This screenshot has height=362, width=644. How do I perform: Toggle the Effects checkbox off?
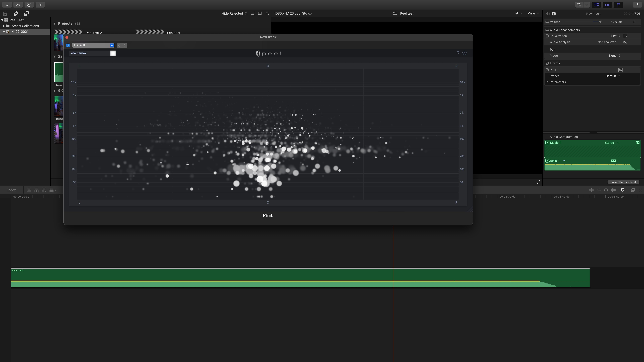pyautogui.click(x=547, y=63)
